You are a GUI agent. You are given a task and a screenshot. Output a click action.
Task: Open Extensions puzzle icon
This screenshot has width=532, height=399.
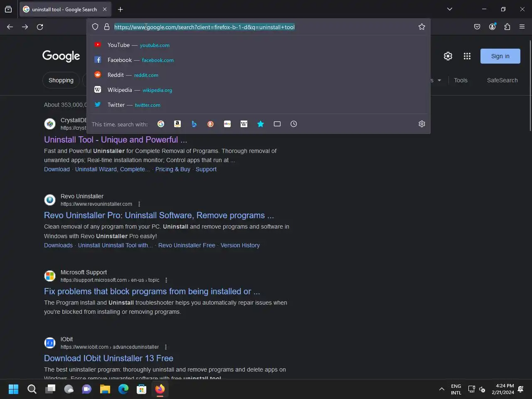[507, 27]
